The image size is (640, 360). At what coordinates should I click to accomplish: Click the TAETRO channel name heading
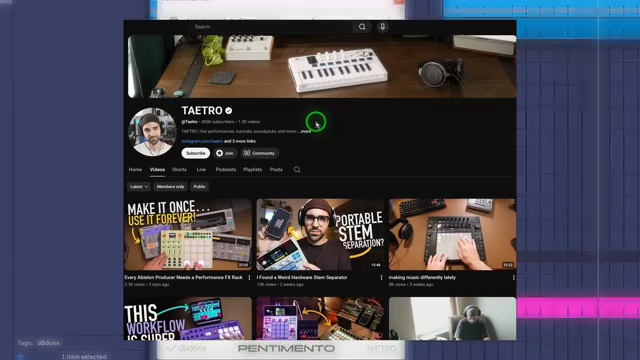coord(202,111)
